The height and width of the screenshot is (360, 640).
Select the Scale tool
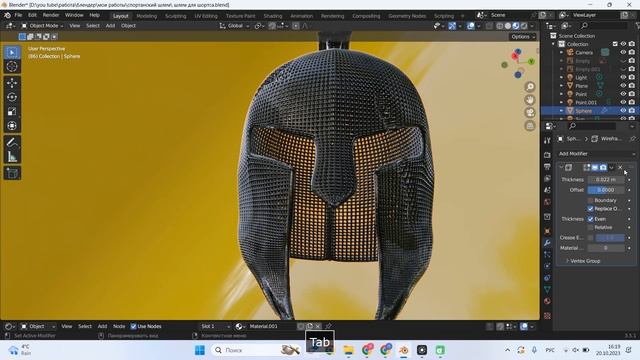[x=12, y=111]
